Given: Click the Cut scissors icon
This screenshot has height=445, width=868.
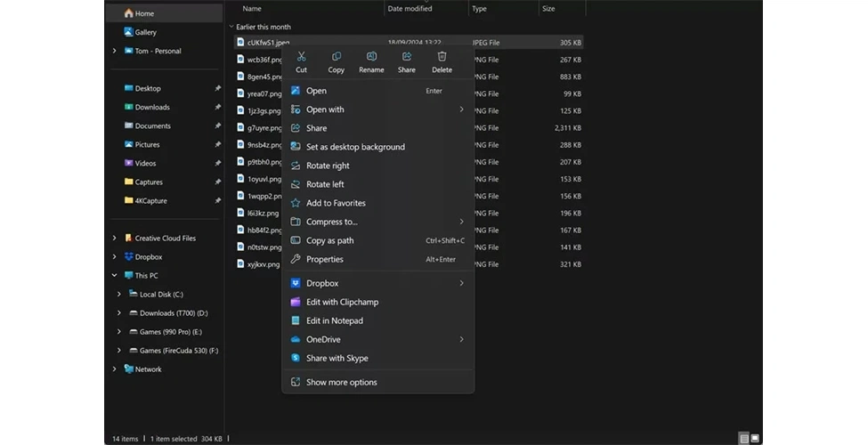Looking at the screenshot, I should point(301,56).
